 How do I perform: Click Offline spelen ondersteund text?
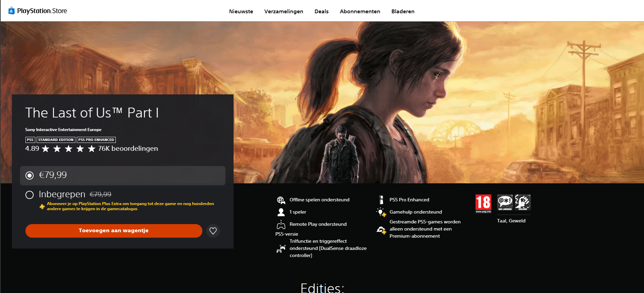tap(319, 200)
